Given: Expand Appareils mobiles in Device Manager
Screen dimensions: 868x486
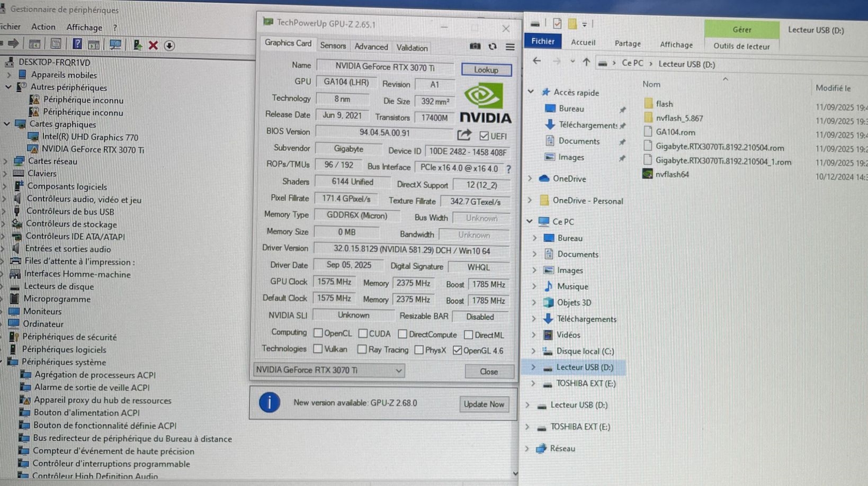Looking at the screenshot, I should coord(8,75).
